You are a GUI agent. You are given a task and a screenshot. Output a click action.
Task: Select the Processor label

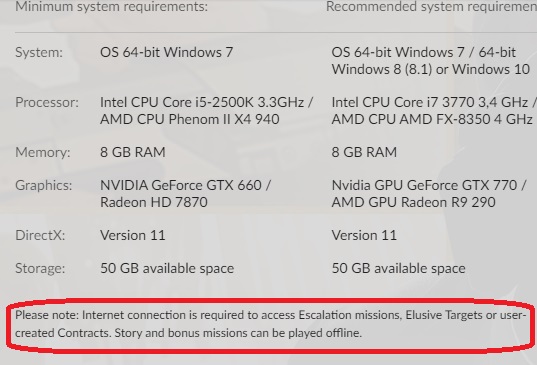pos(47,103)
